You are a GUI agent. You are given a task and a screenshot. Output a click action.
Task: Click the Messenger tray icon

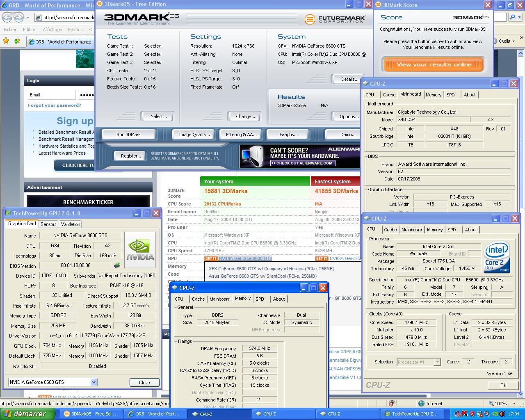[479, 413]
